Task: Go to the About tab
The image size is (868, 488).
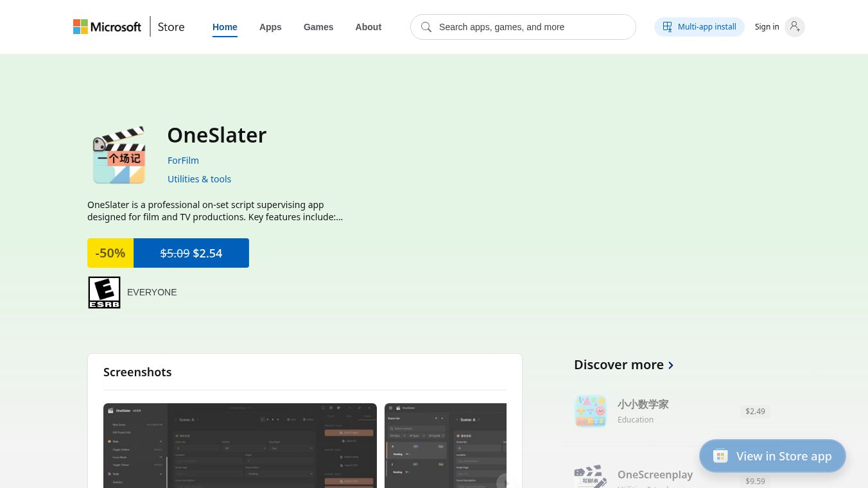Action: [369, 27]
